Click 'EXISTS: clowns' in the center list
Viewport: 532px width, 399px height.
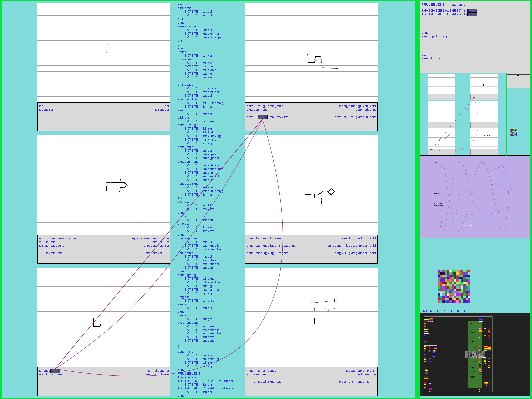pos(200,70)
